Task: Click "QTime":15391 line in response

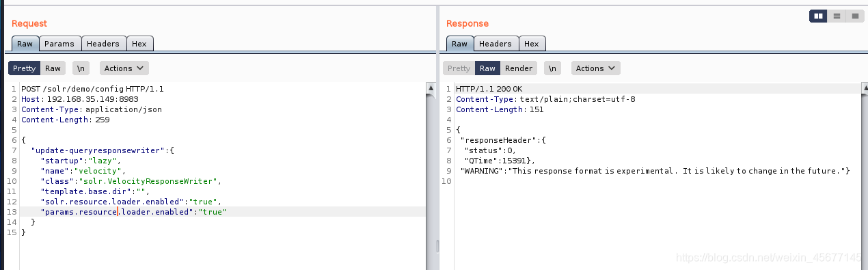Action: [x=499, y=161]
